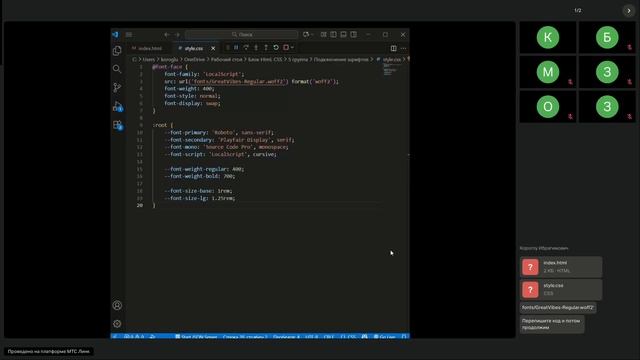Screen dimensions: 640x360
Task: Split the editor to the right
Action: [393, 48]
